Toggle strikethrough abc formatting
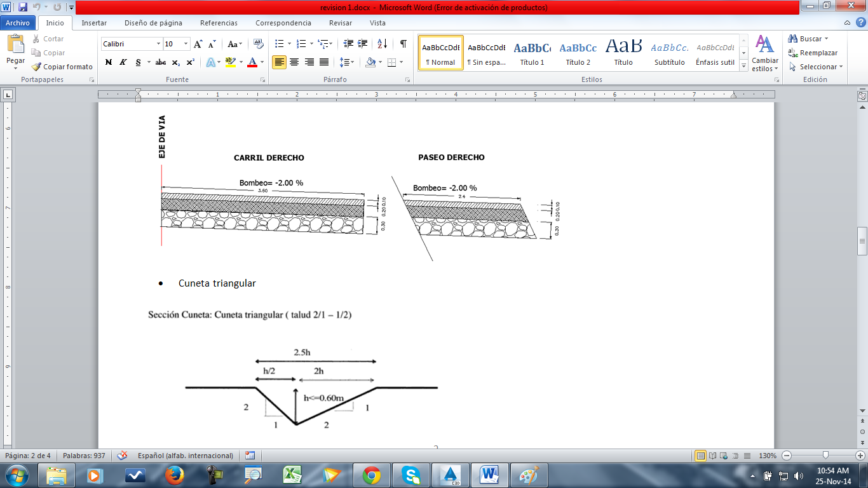 click(x=161, y=62)
